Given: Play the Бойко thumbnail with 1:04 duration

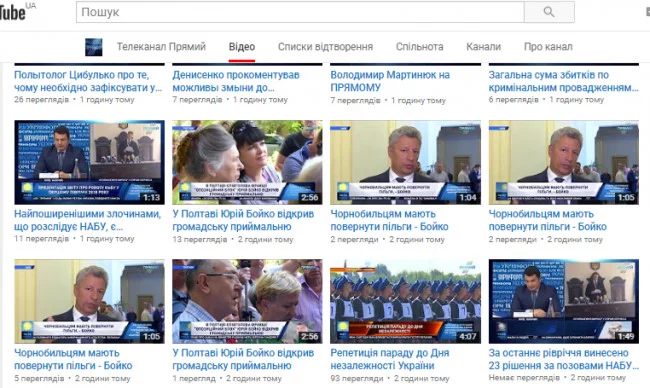Looking at the screenshot, I should tap(405, 162).
